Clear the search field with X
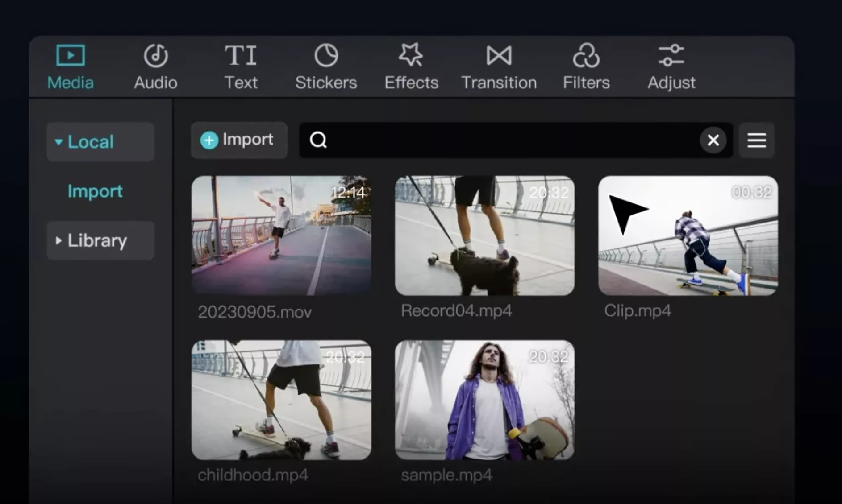Viewport: 842px width, 504px height. click(x=713, y=140)
